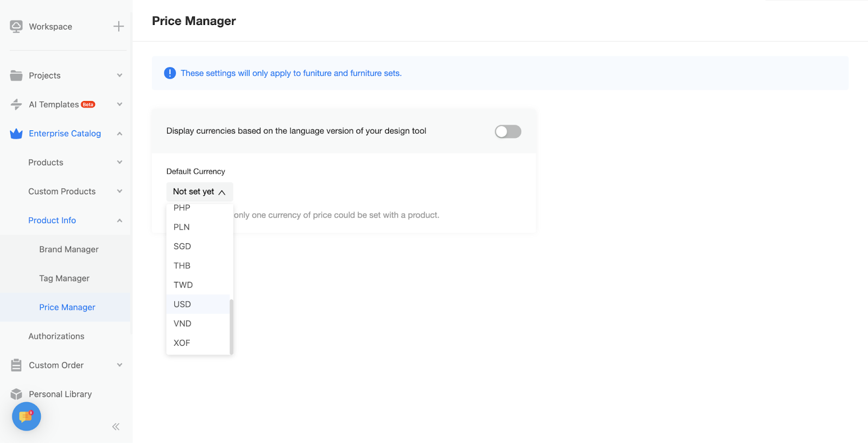The image size is (868, 443).
Task: Click the AI Templates icon
Action: [x=16, y=104]
